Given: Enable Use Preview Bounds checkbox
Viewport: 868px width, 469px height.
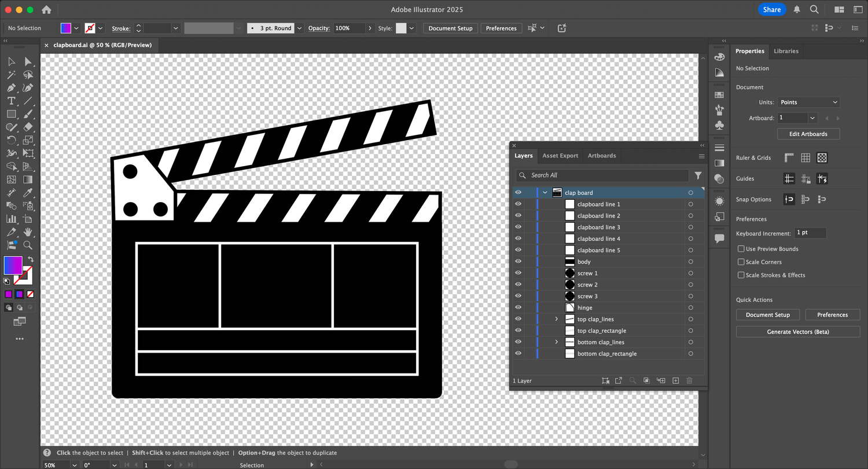Looking at the screenshot, I should [741, 249].
